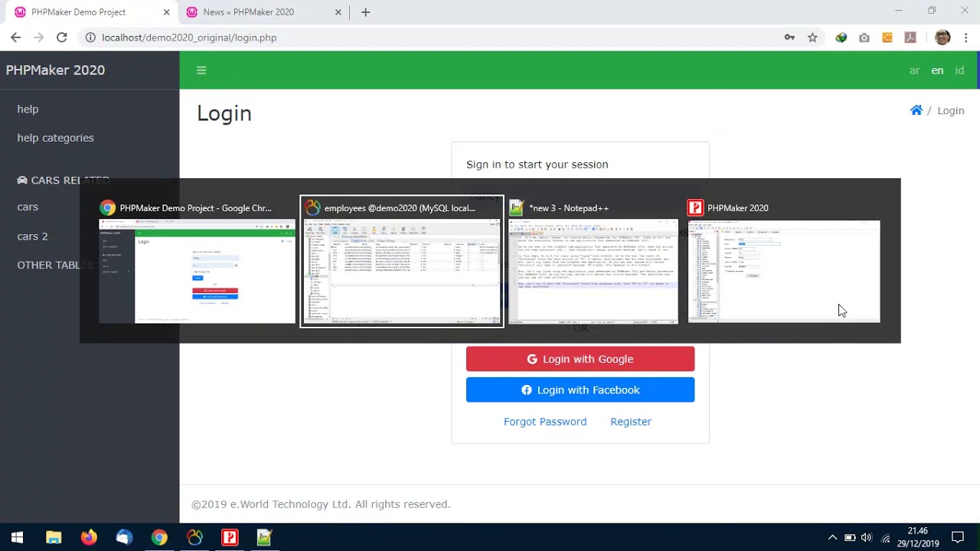Image resolution: width=980 pixels, height=551 pixels.
Task: Open the blue messenger taskbar icon
Action: coord(124,537)
